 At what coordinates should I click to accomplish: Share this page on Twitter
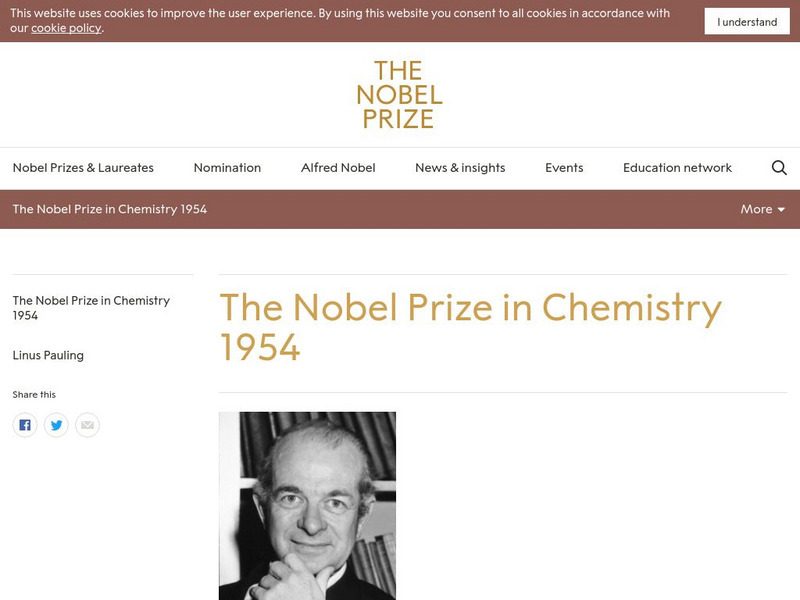click(x=56, y=425)
